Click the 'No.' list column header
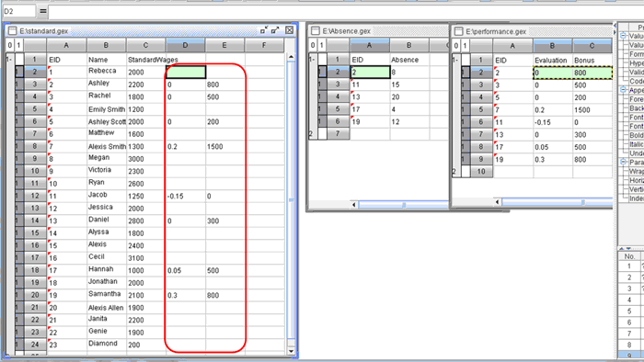 629,256
